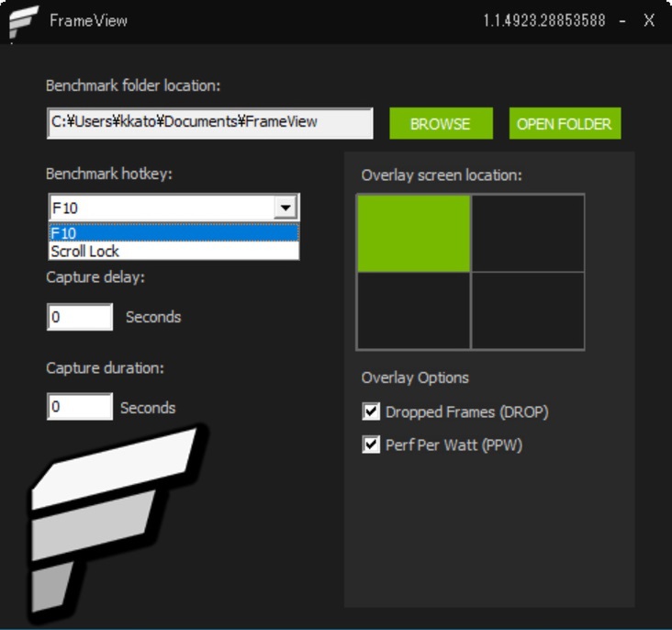
Task: Close the FrameView window with X
Action: (x=649, y=20)
